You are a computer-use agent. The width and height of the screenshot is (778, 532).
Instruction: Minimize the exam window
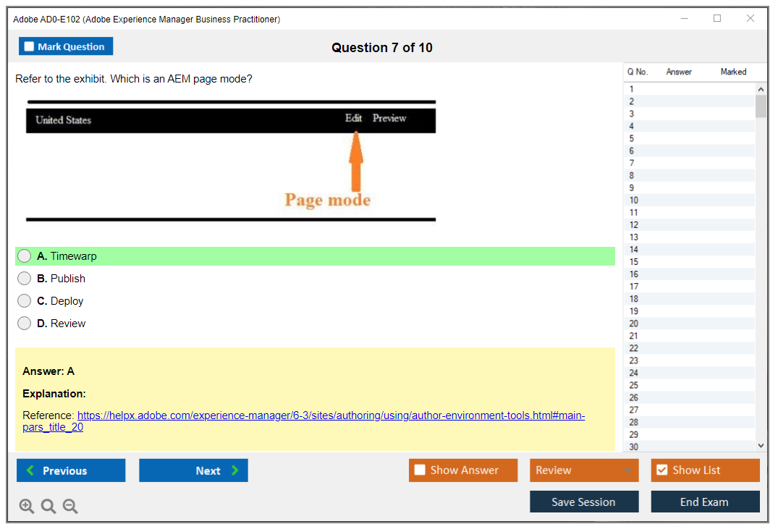(x=684, y=19)
